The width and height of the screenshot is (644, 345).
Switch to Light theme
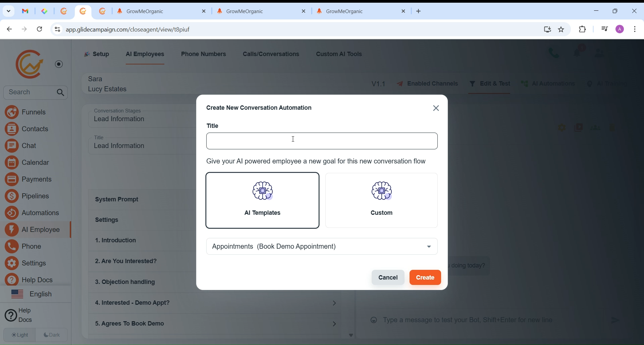[x=20, y=335]
